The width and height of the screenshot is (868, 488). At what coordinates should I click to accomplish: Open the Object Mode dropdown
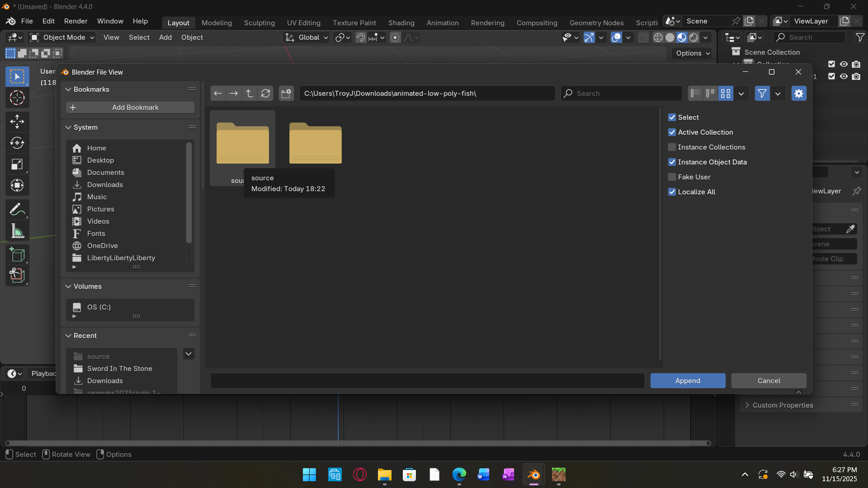[62, 38]
